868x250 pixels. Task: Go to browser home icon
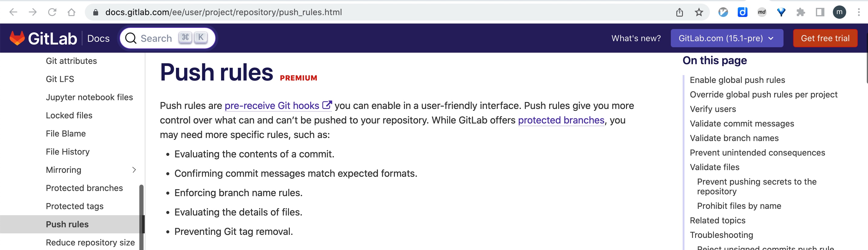pyautogui.click(x=71, y=12)
